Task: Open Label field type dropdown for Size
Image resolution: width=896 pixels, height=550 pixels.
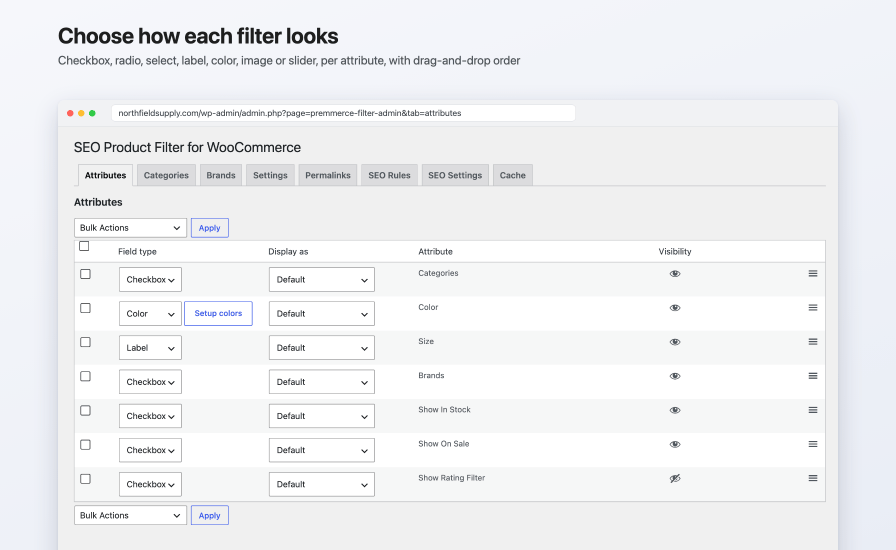Action: [150, 348]
